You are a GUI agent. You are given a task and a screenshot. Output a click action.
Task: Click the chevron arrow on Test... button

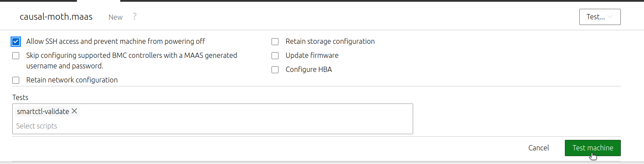[610, 17]
